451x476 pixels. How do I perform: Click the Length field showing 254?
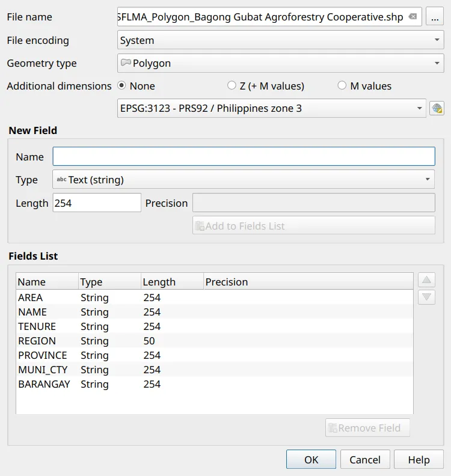[x=97, y=203]
